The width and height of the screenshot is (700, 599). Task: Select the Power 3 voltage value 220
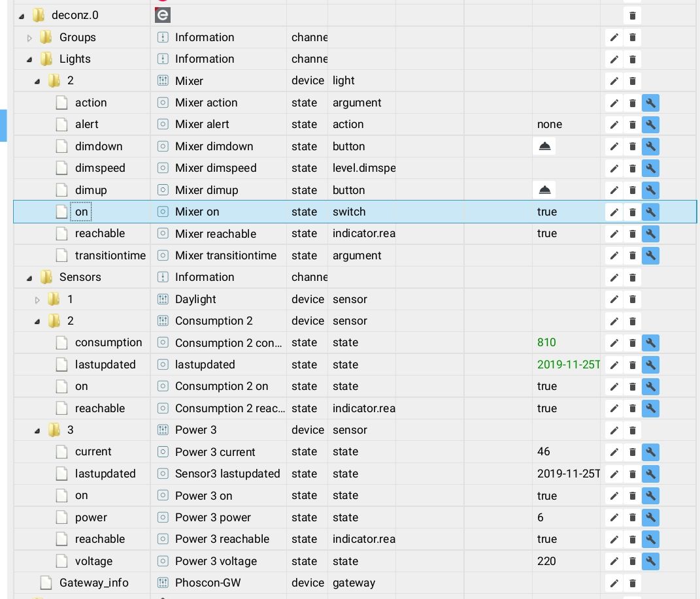pyautogui.click(x=546, y=561)
